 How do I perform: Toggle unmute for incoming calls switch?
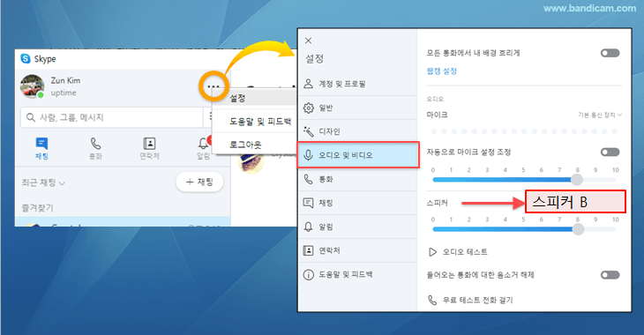(610, 275)
